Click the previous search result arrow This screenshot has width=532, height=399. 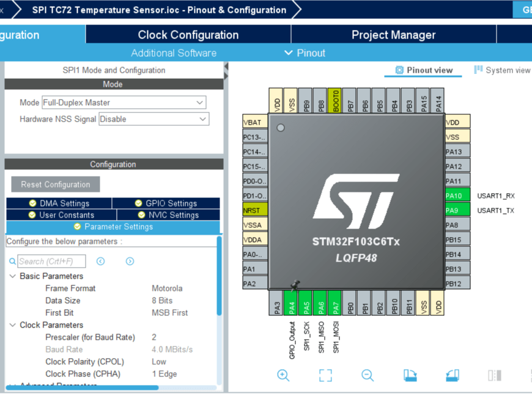pyautogui.click(x=100, y=261)
